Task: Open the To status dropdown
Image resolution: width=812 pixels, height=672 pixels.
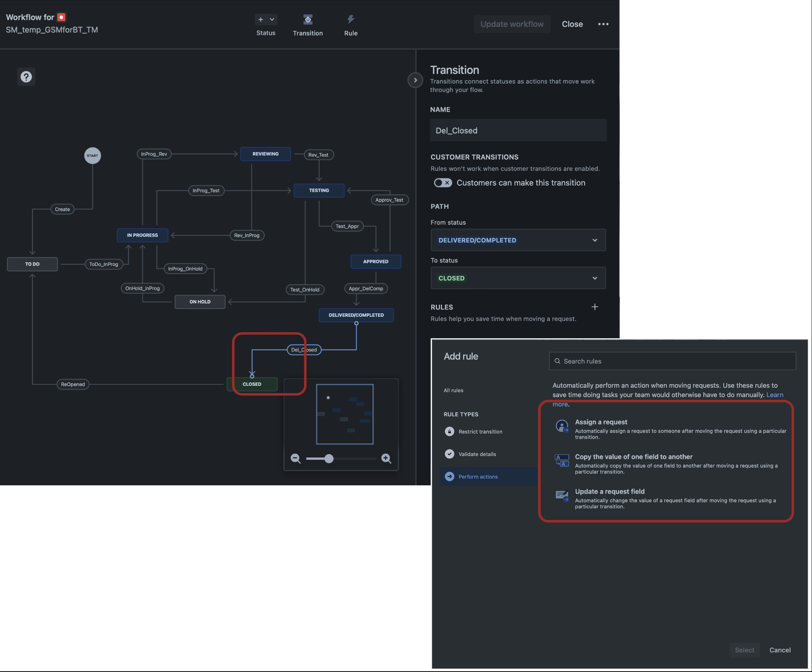Action: 518,278
